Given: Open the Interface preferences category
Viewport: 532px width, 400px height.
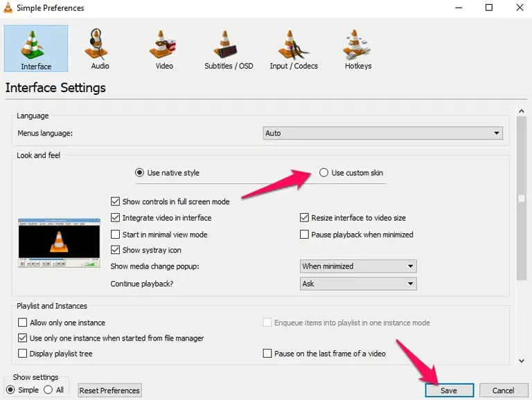Looking at the screenshot, I should click(x=36, y=48).
